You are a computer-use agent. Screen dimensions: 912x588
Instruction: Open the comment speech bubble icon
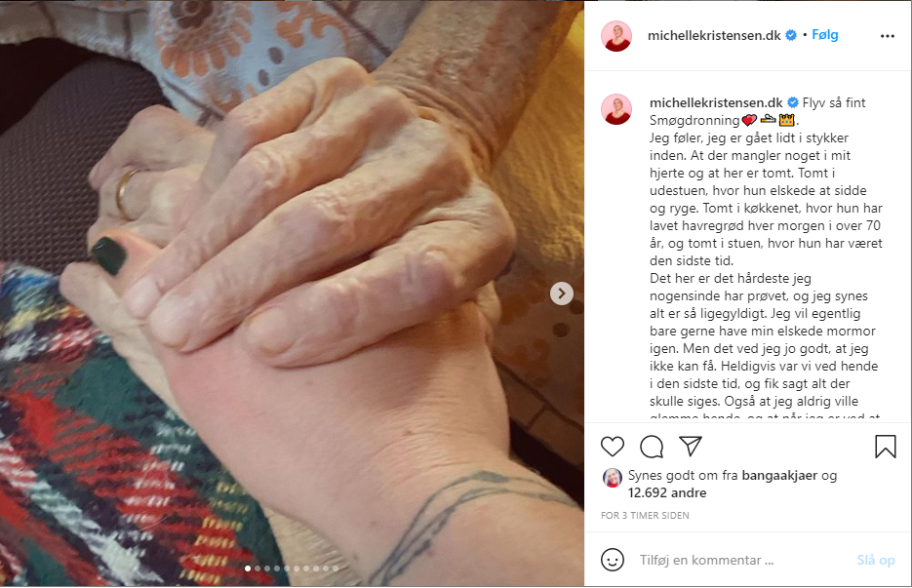pyautogui.click(x=652, y=447)
